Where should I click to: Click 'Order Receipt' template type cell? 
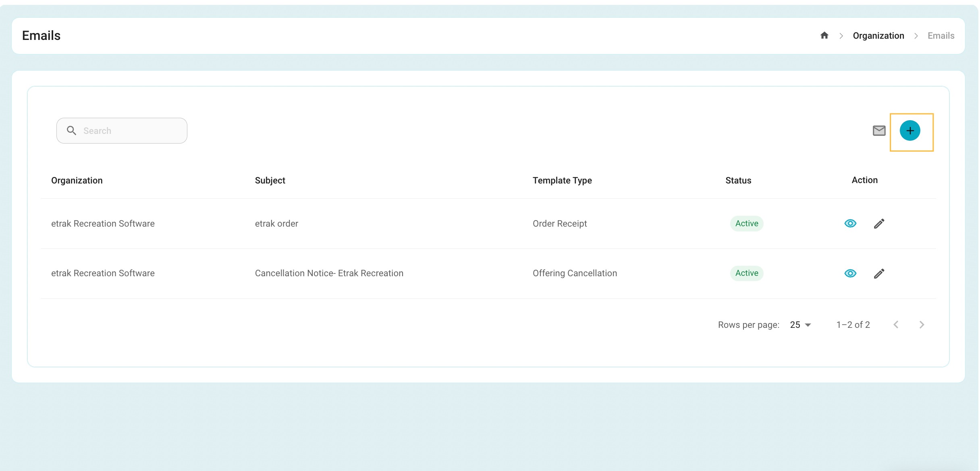point(560,223)
